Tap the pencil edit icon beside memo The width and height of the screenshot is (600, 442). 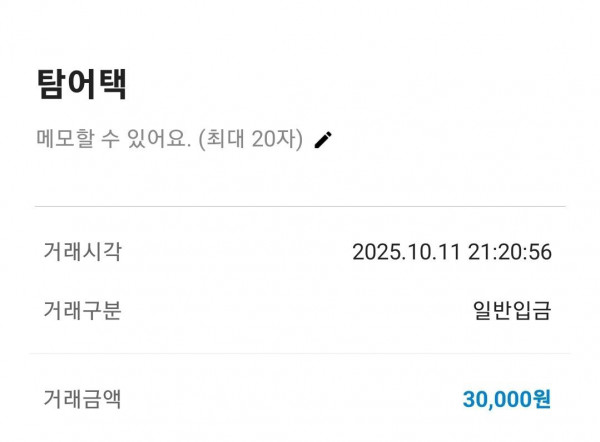(322, 140)
